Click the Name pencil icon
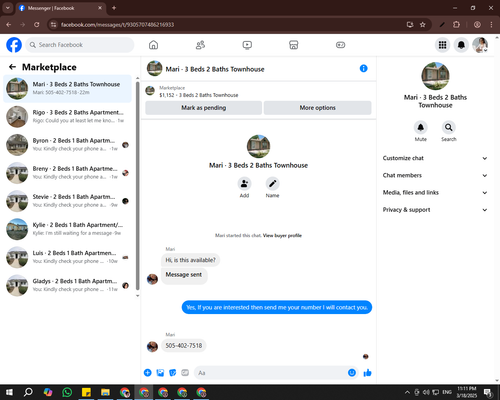This screenshot has width=500, height=400. (x=272, y=183)
